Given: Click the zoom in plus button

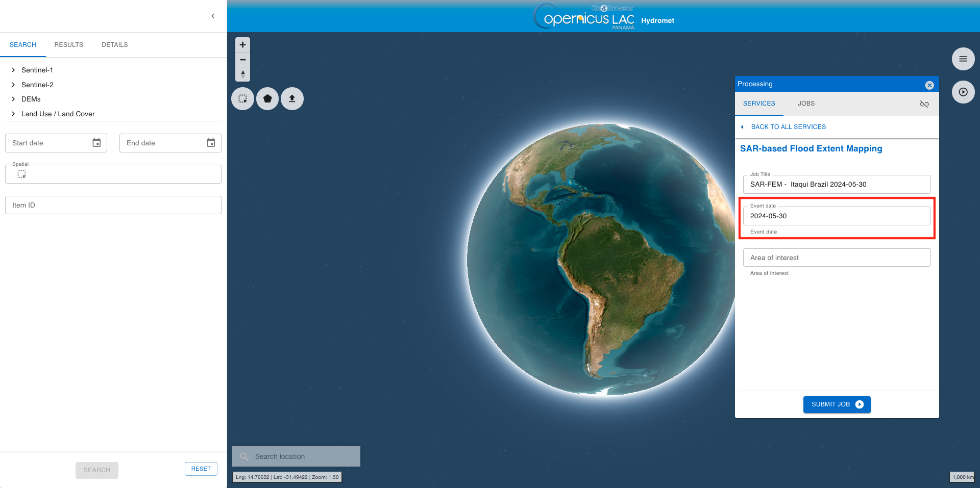Looking at the screenshot, I should coord(242,45).
